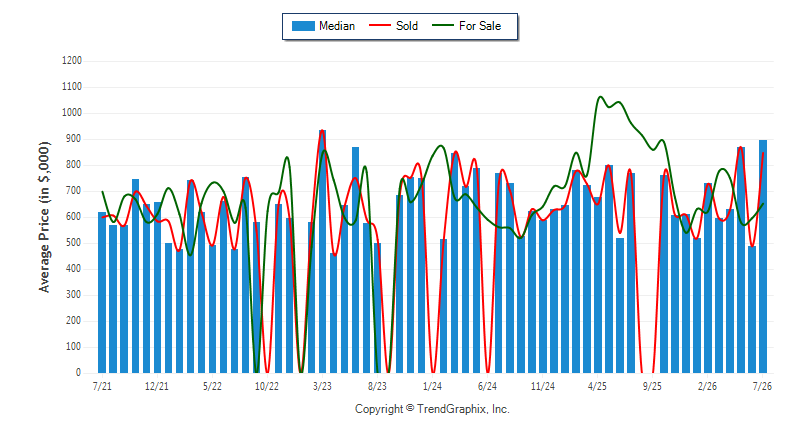Screen dimensions: 800x434
Task: Select the 7/26 median bar at far right
Action: point(763,257)
